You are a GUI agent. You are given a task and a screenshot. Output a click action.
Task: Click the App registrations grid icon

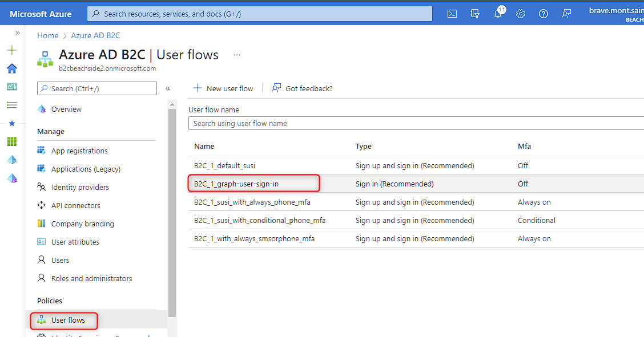point(42,151)
